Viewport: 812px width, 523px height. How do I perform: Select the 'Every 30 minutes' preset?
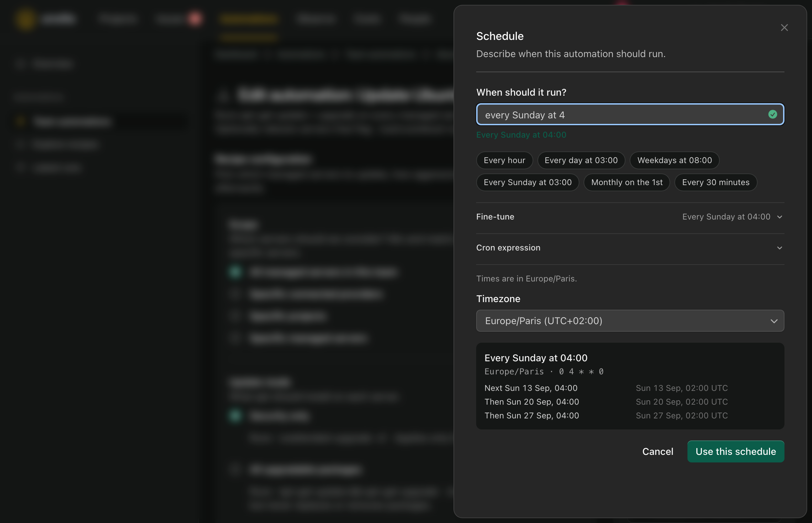pos(716,182)
